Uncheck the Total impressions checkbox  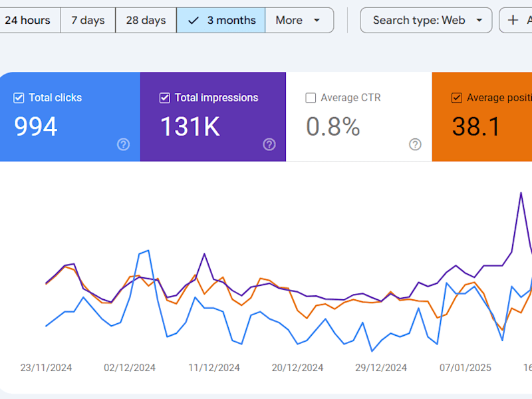[x=164, y=98]
